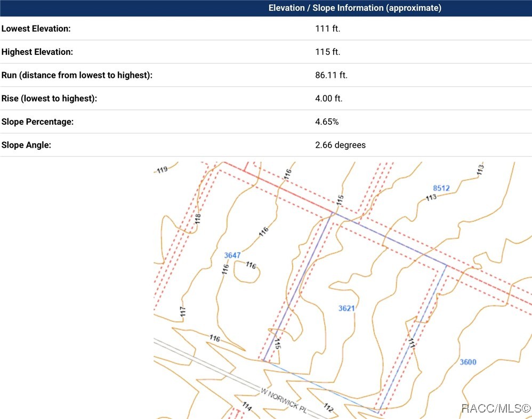Image resolution: width=532 pixels, height=419 pixels.
Task: Click the 119 contour line label
Action: (162, 170)
